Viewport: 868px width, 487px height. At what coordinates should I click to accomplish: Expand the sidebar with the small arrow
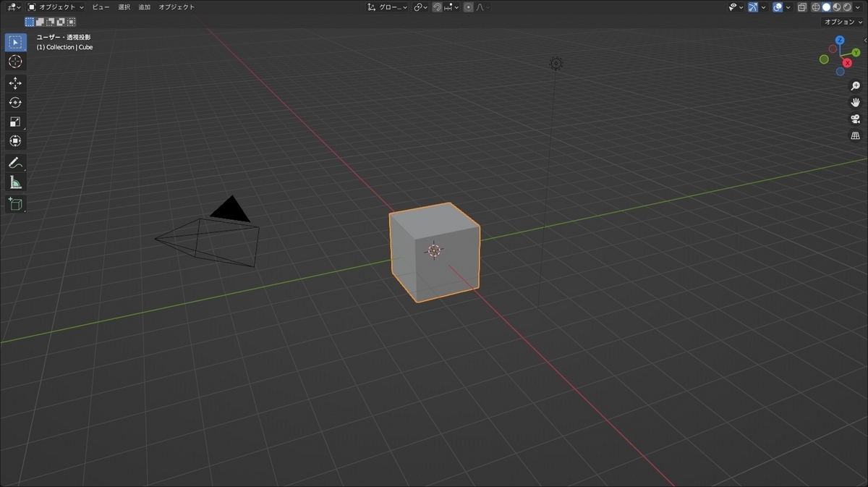(865, 40)
